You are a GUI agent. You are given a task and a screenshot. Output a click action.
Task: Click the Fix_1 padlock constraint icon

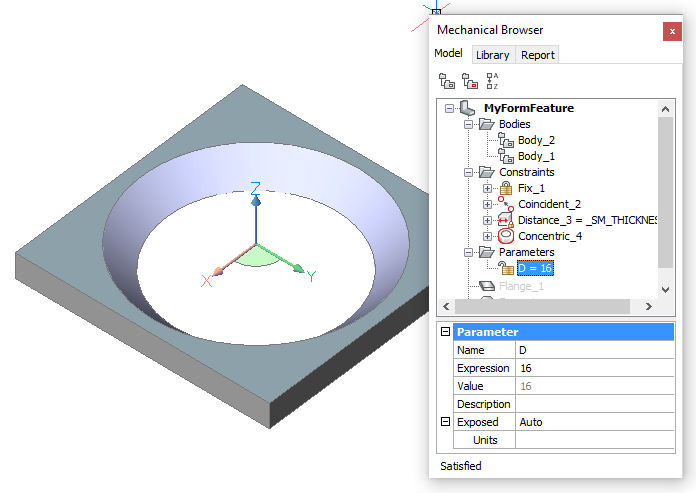click(505, 188)
